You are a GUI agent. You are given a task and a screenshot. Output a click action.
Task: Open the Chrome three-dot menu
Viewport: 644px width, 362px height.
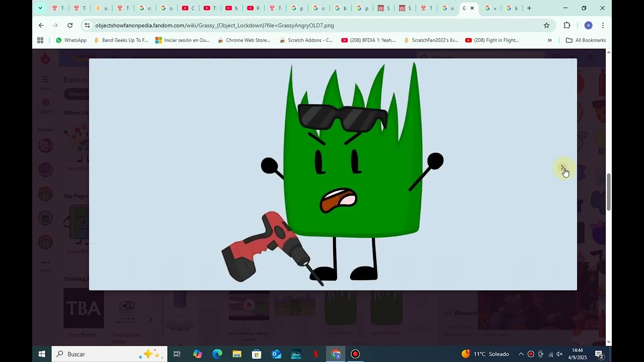[603, 25]
